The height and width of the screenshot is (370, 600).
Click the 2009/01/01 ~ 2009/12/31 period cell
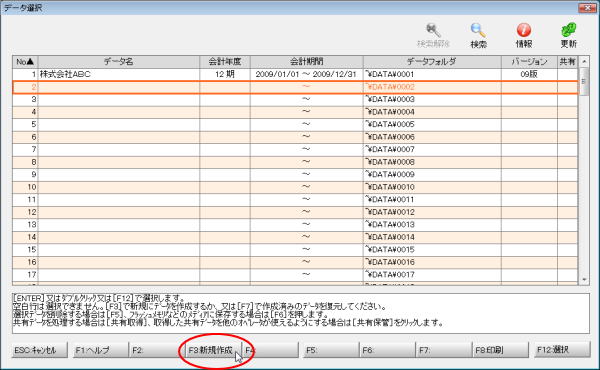point(307,74)
